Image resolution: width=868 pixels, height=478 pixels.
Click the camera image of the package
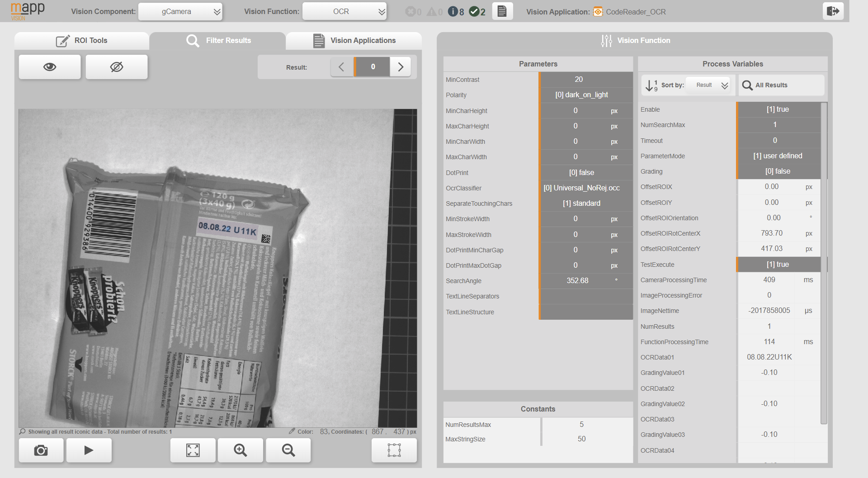pos(217,268)
